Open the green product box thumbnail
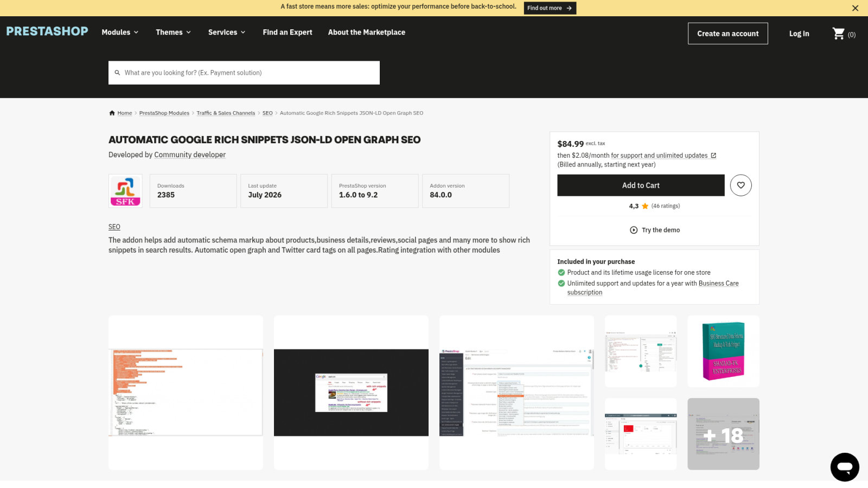Image resolution: width=868 pixels, height=488 pixels. (723, 351)
